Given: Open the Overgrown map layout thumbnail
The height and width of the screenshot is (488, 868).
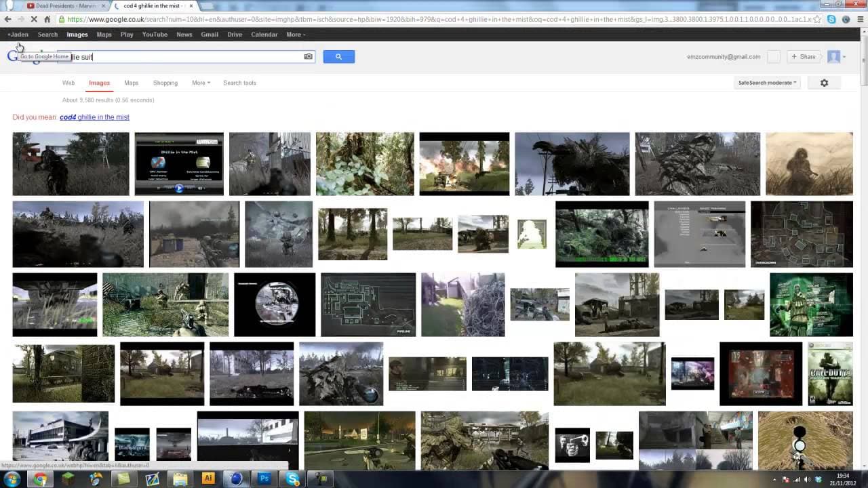Looking at the screenshot, I should [x=802, y=235].
